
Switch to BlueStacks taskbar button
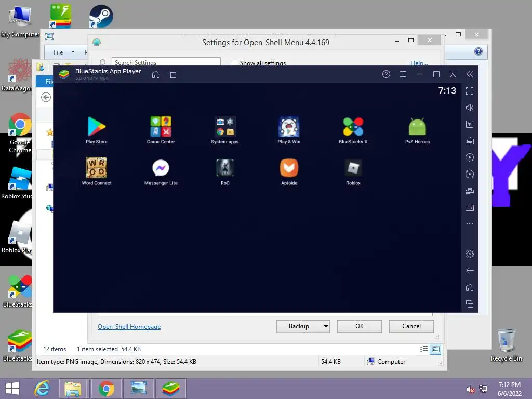[170, 389]
